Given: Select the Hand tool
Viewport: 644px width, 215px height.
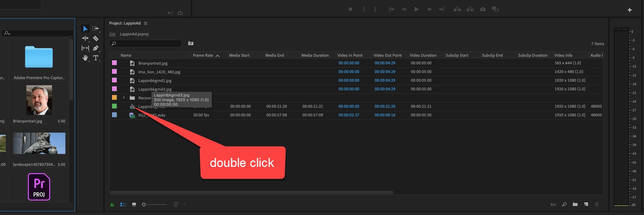Looking at the screenshot, I should (x=85, y=58).
